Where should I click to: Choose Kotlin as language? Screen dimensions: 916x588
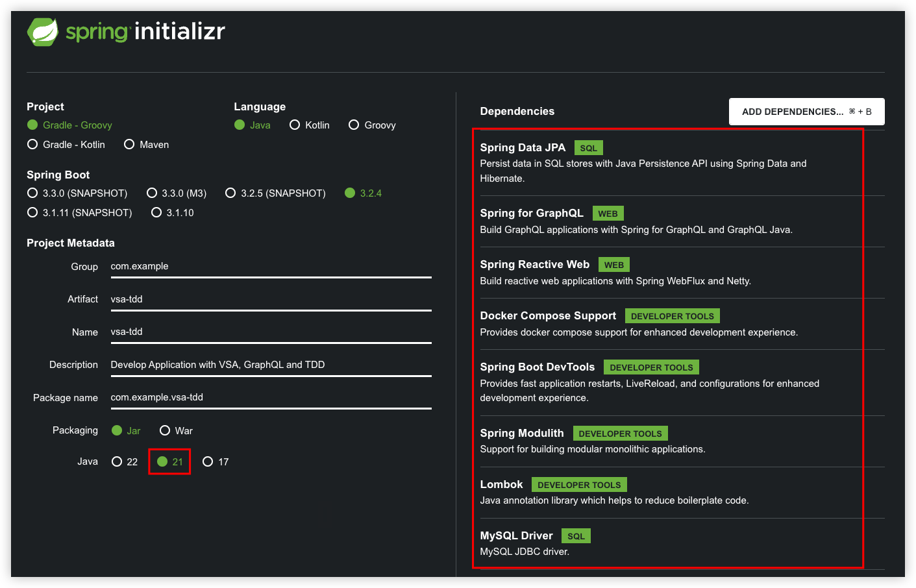pos(310,125)
